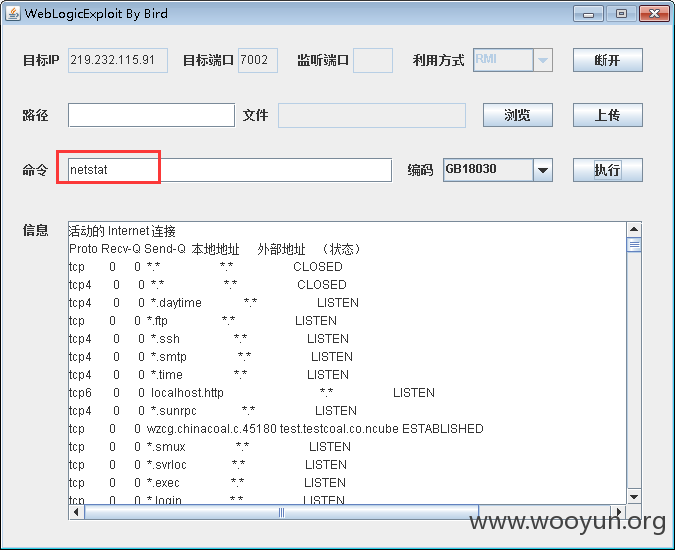The image size is (675, 550).
Task: Click the '*.exec' LISTEN row
Action: pos(207,483)
